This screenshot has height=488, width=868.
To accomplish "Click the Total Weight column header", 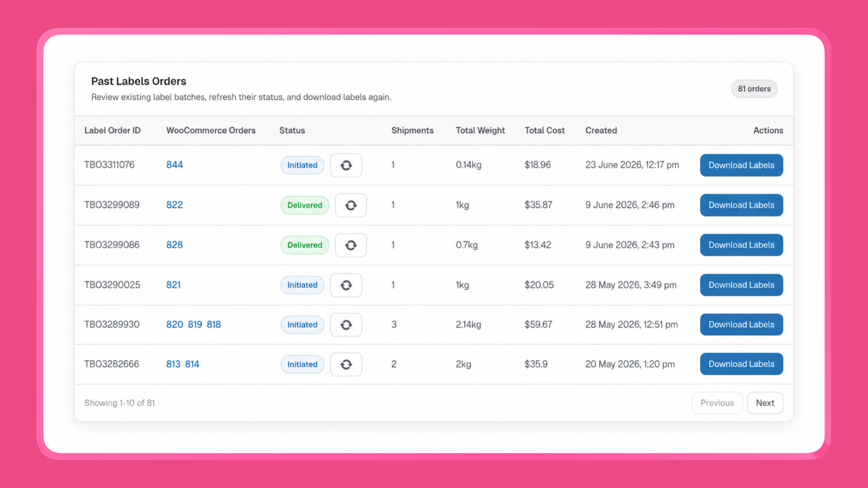I will click(x=480, y=131).
